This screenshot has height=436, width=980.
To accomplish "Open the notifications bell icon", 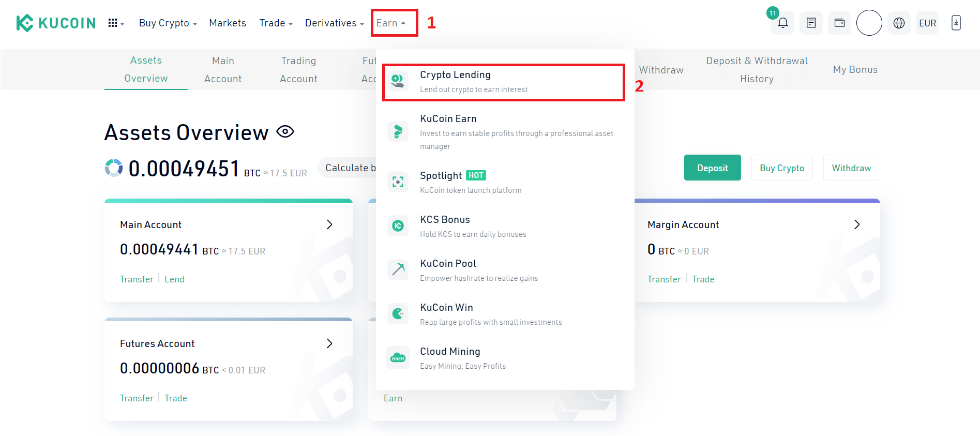I will [x=783, y=23].
